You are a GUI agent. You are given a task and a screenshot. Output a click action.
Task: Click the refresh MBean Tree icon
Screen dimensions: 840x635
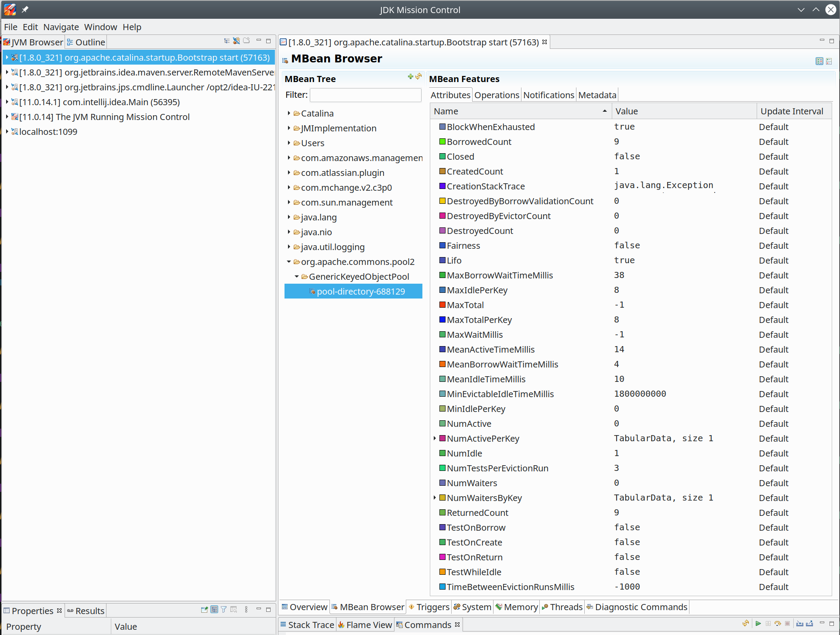point(418,77)
